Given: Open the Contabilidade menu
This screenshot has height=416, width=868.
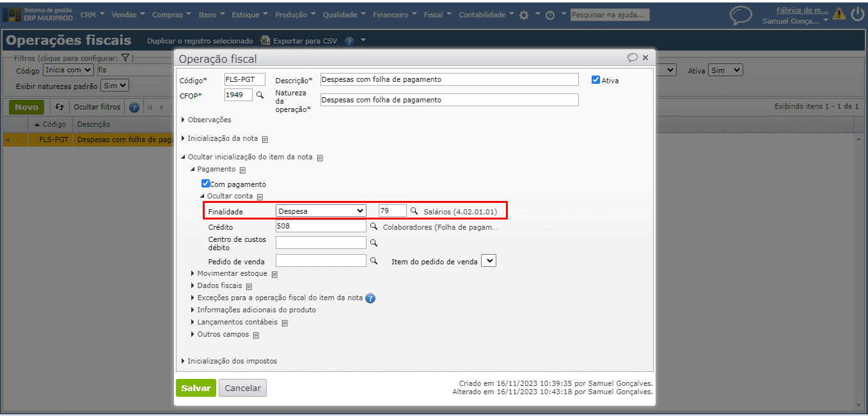Looking at the screenshot, I should pyautogui.click(x=486, y=14).
